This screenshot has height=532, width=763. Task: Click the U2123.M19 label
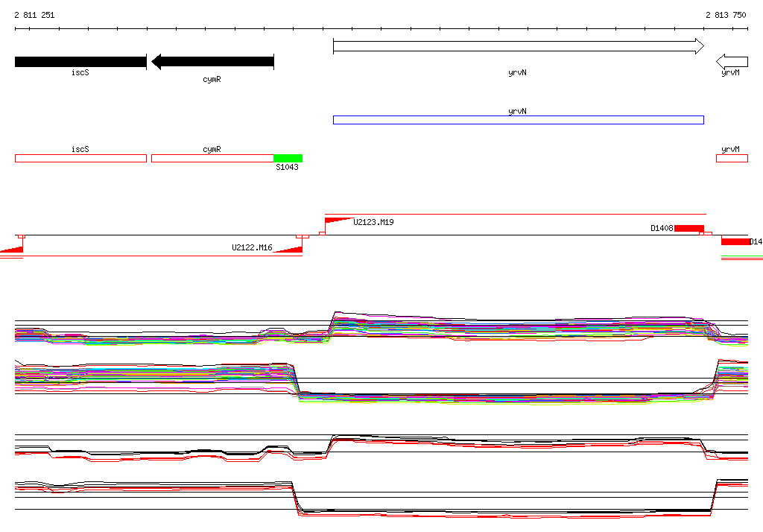tap(374, 222)
